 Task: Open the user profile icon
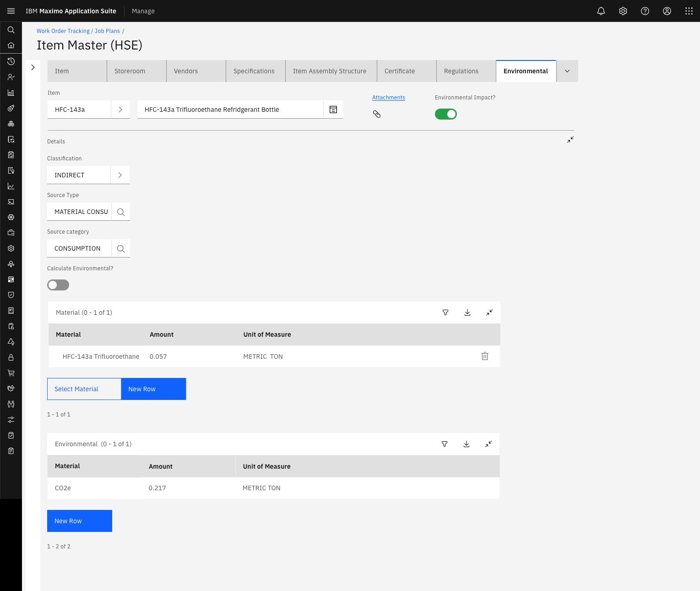tap(667, 11)
